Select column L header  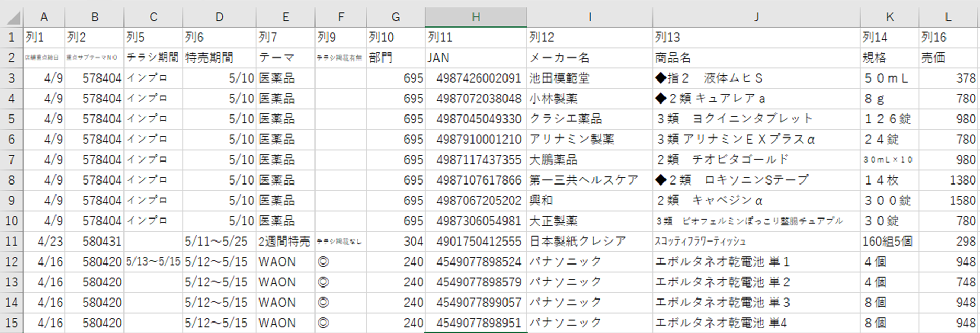tap(948, 17)
